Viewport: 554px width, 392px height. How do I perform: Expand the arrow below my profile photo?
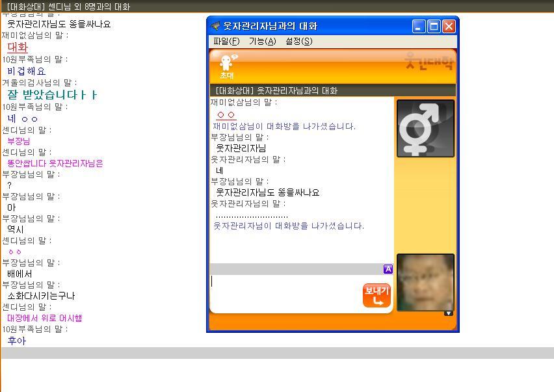(x=449, y=313)
